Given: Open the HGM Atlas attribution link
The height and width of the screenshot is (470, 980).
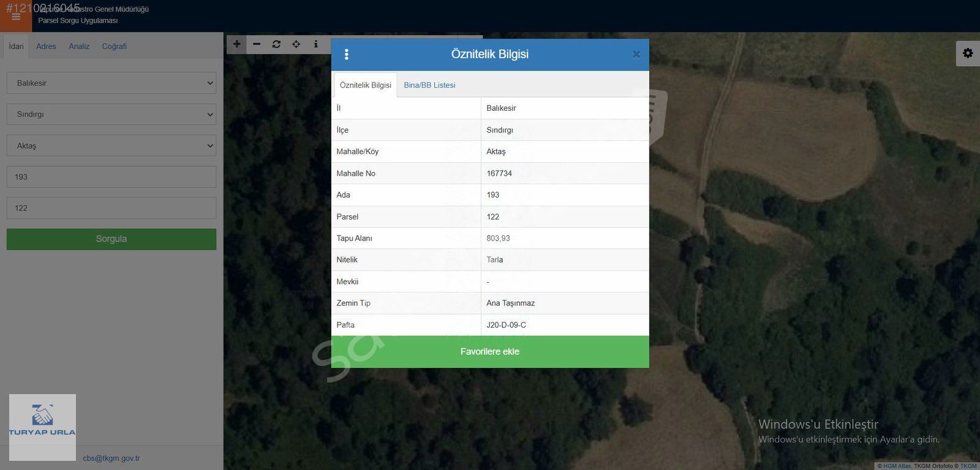Looking at the screenshot, I should click(897, 466).
